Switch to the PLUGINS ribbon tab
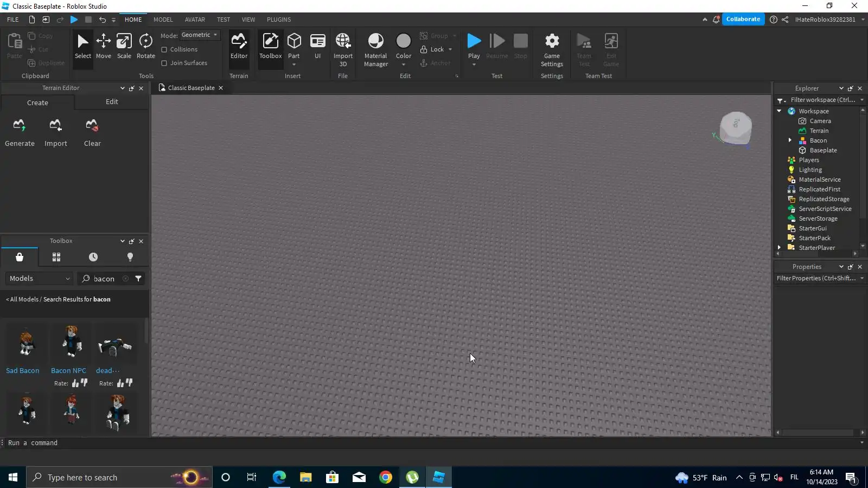This screenshot has width=868, height=488. [x=279, y=20]
